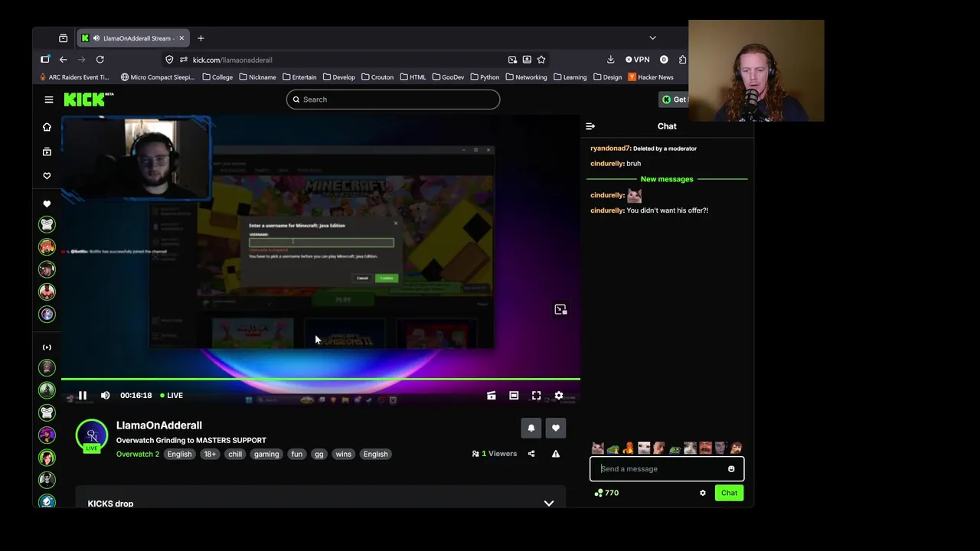Open ARC Raiders Event bookmark

coord(75,77)
